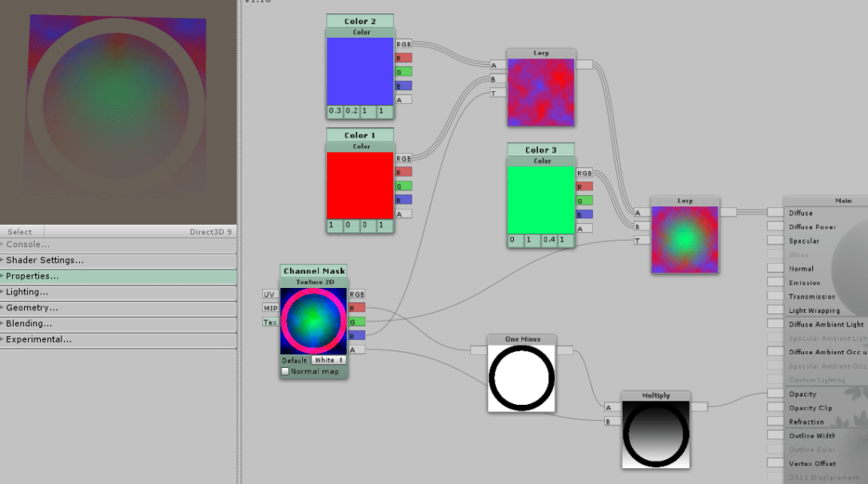The image size is (868, 484).
Task: Enable the Normal map checkbox
Action: (x=285, y=371)
